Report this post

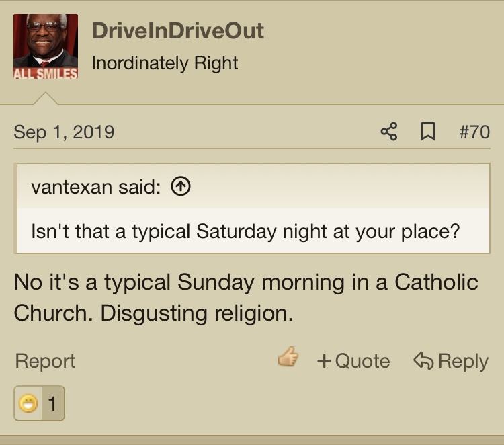point(45,361)
